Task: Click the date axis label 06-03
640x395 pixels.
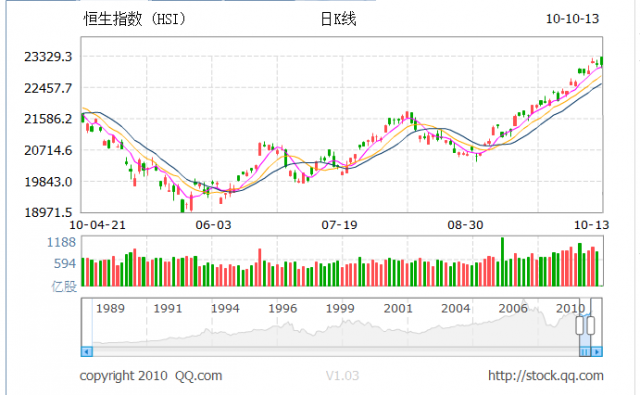Action: click(213, 225)
